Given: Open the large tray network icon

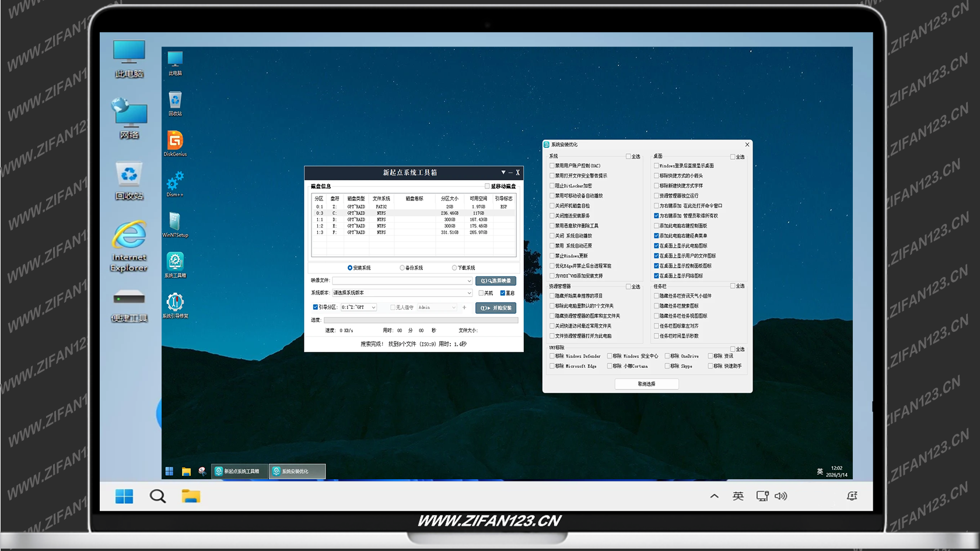Looking at the screenshot, I should point(762,496).
